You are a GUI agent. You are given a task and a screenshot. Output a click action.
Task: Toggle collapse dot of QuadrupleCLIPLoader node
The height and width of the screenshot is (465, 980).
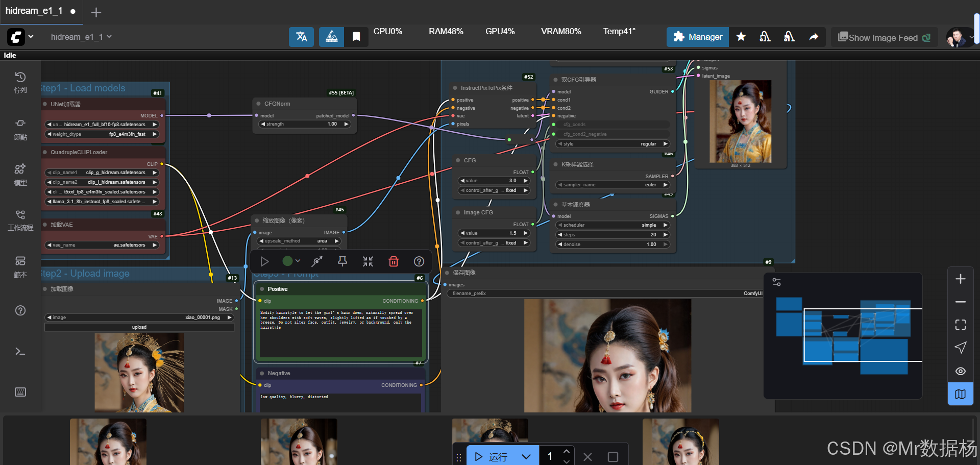pyautogui.click(x=45, y=152)
